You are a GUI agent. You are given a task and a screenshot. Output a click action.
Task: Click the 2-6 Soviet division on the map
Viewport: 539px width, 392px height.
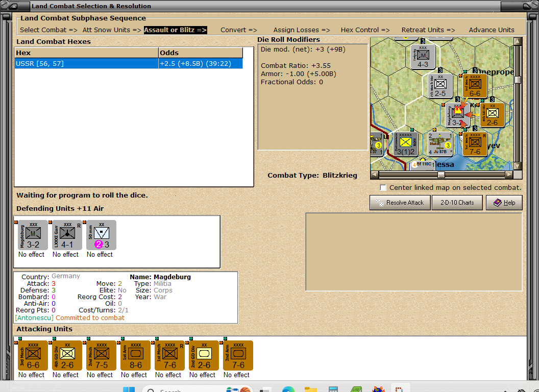tap(492, 115)
